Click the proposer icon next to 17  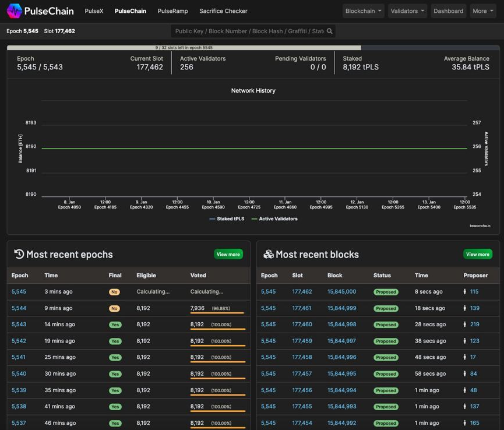[x=464, y=357]
